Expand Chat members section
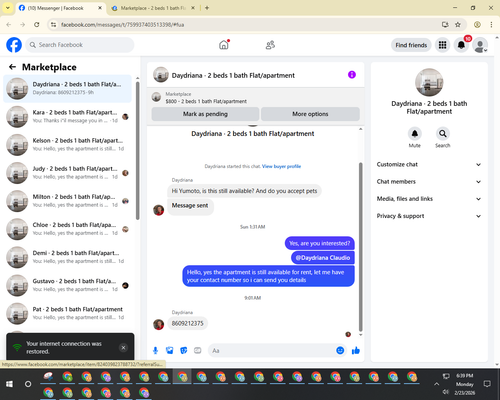Viewport: 500px width, 400px height. (x=429, y=182)
